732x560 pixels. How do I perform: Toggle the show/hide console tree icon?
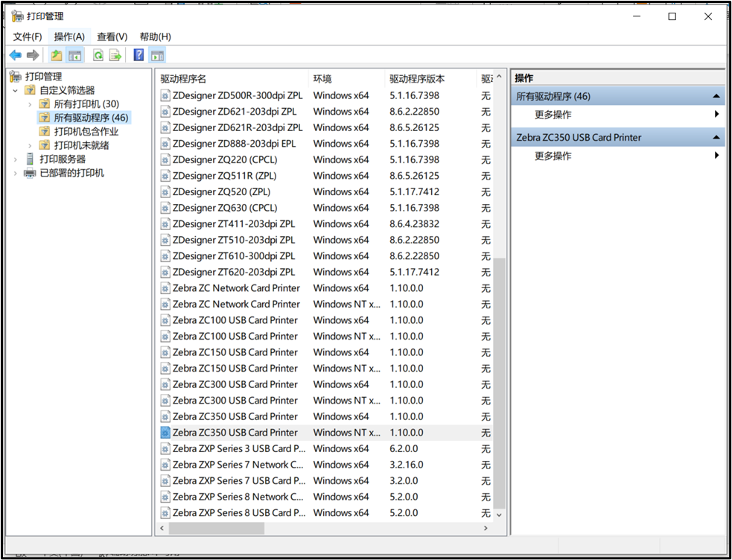(x=74, y=55)
